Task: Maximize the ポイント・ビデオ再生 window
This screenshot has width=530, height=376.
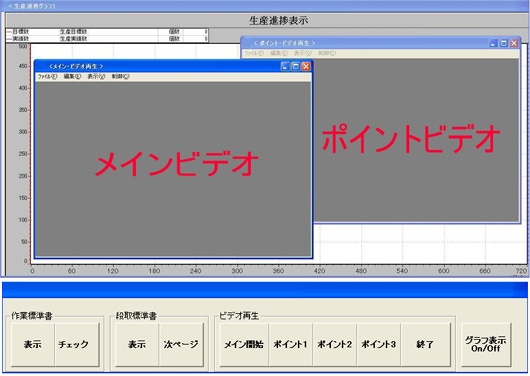Action: 504,43
